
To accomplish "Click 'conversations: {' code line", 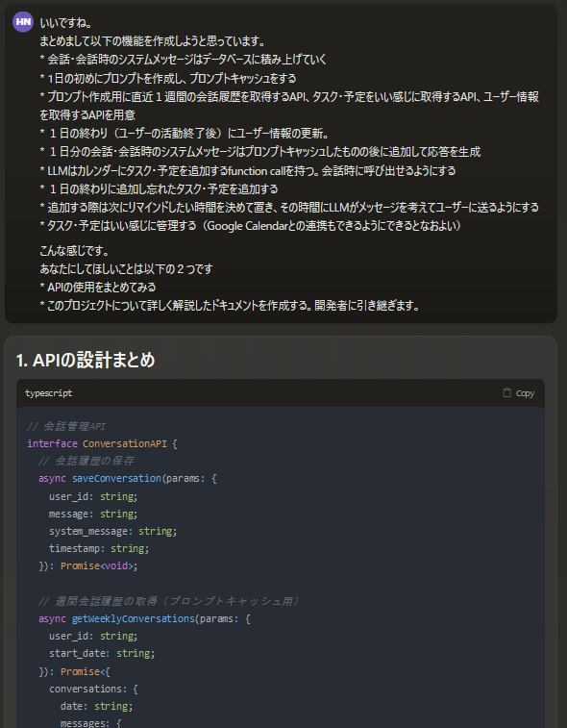I will (93, 689).
